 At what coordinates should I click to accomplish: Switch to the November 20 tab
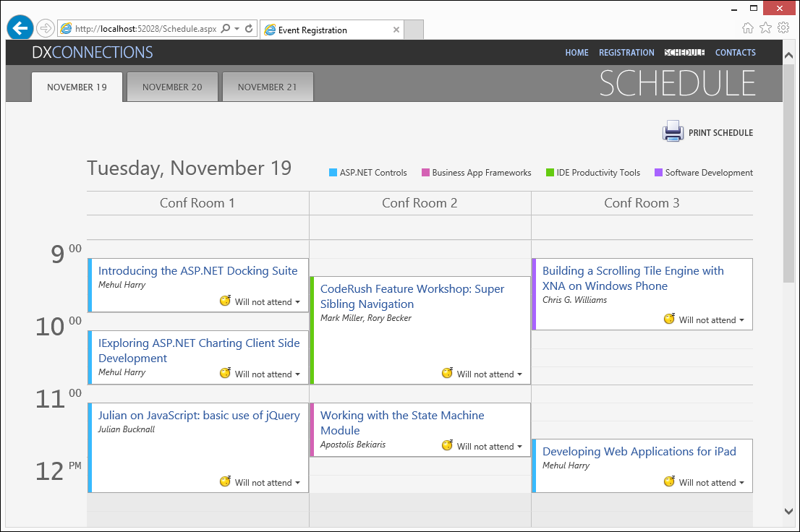click(172, 87)
